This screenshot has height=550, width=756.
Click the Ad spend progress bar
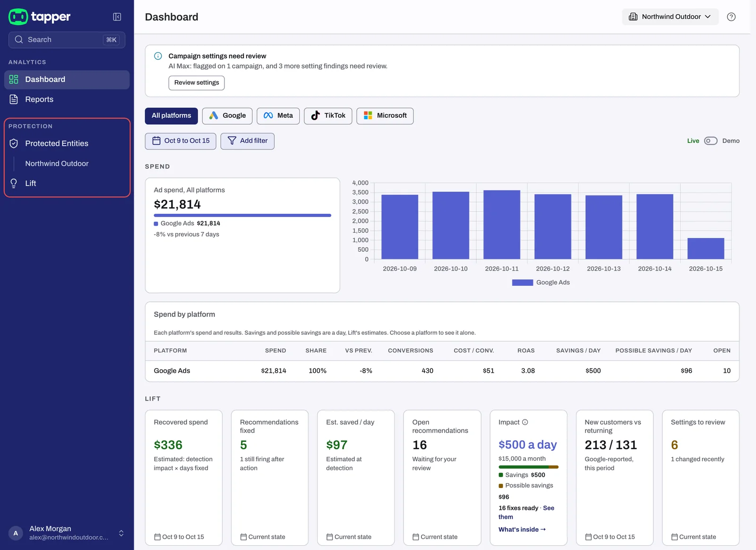point(242,215)
